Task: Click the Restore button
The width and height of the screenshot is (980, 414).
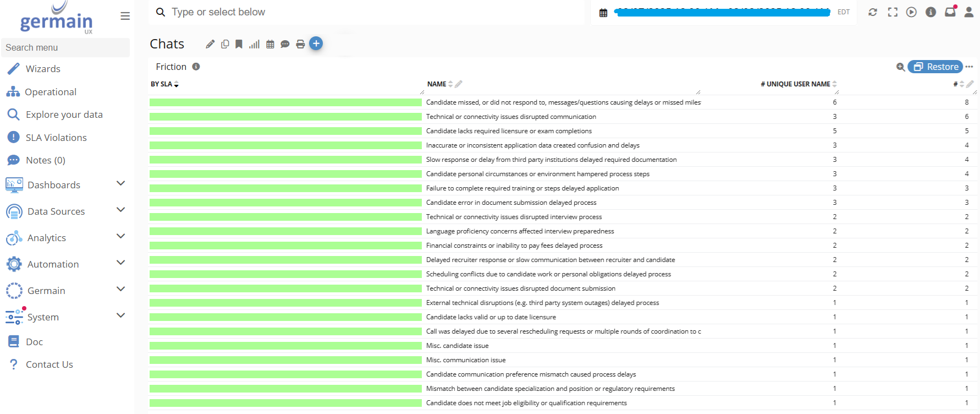Action: 935,67
